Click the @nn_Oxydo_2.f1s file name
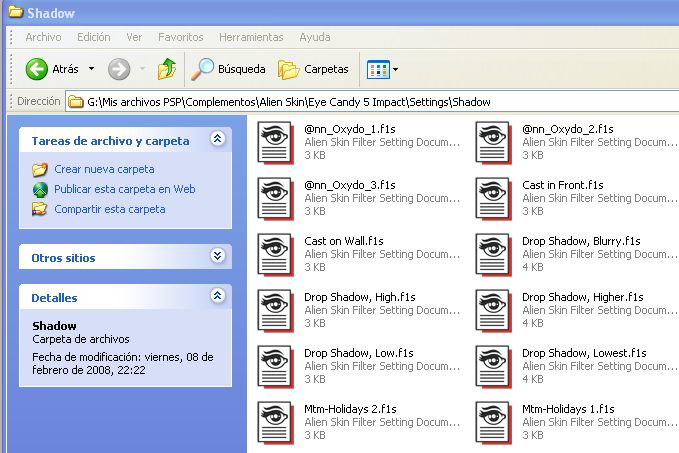 click(568, 129)
